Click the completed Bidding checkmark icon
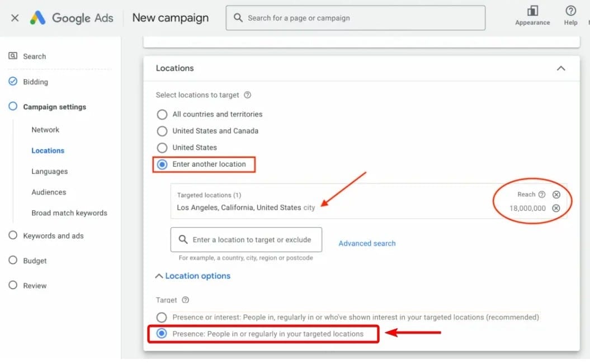The image size is (590, 364). coord(14,82)
